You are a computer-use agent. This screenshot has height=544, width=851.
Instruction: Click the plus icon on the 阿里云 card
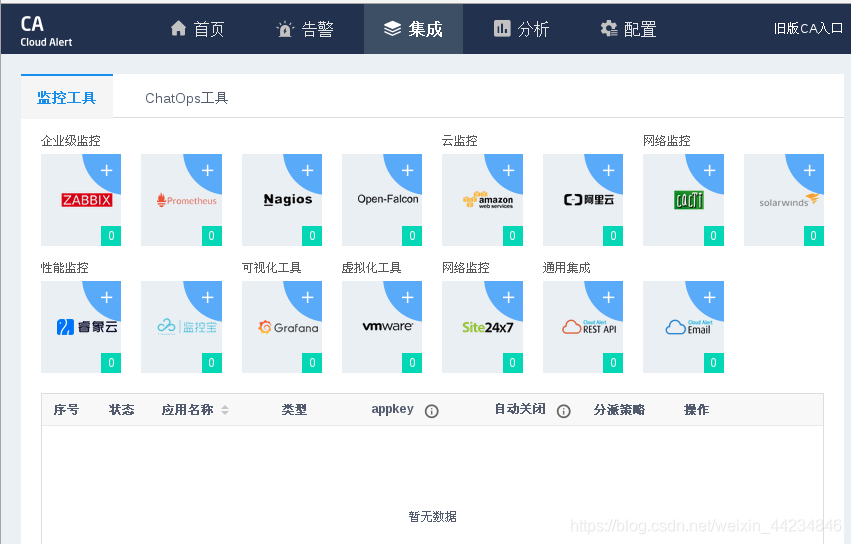608,170
